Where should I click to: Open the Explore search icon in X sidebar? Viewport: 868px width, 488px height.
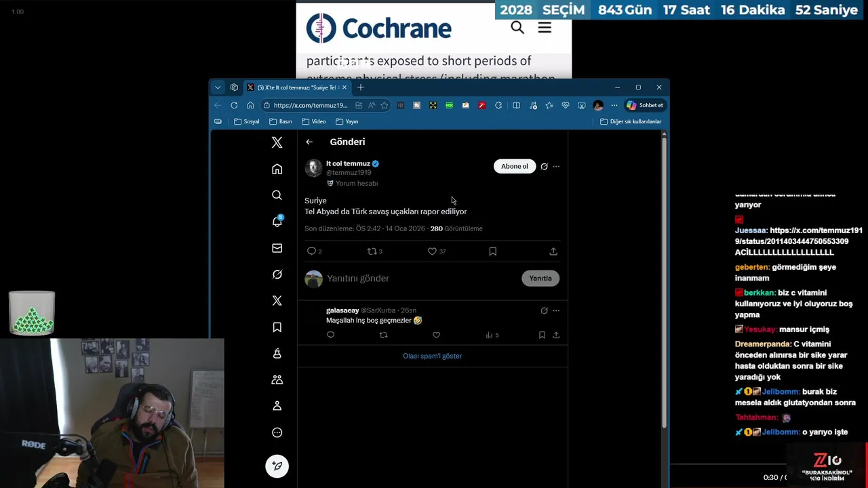pos(277,195)
